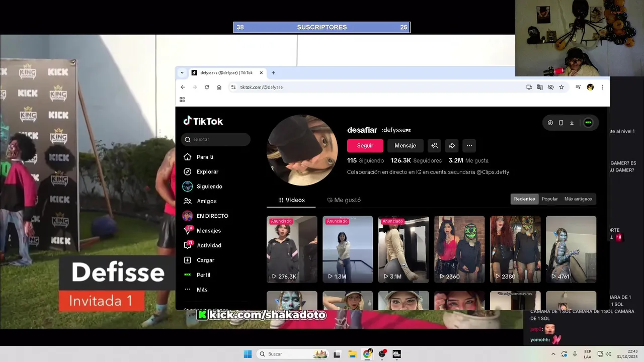This screenshot has width=644, height=362.
Task: Open the video with 2380 views
Action: 515,249
